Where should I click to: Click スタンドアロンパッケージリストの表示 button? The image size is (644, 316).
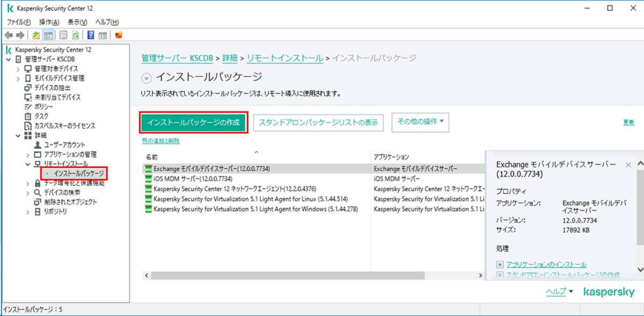click(x=318, y=123)
